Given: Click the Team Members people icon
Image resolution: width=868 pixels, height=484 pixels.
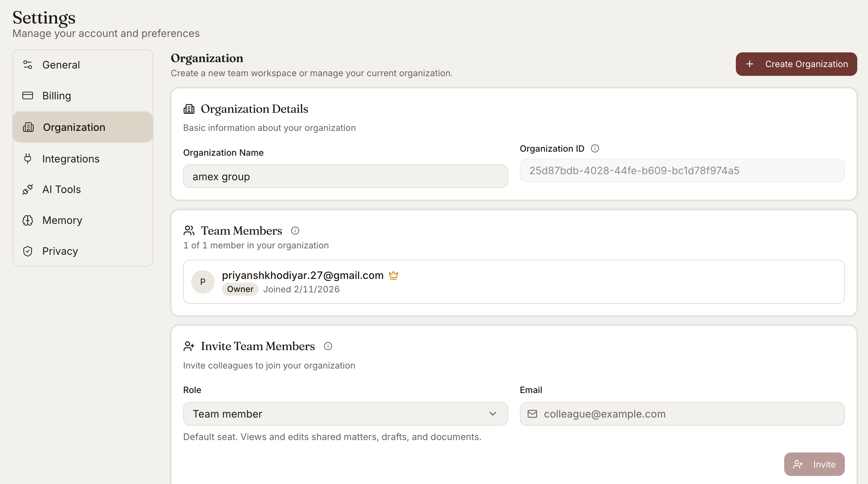Looking at the screenshot, I should (x=189, y=231).
